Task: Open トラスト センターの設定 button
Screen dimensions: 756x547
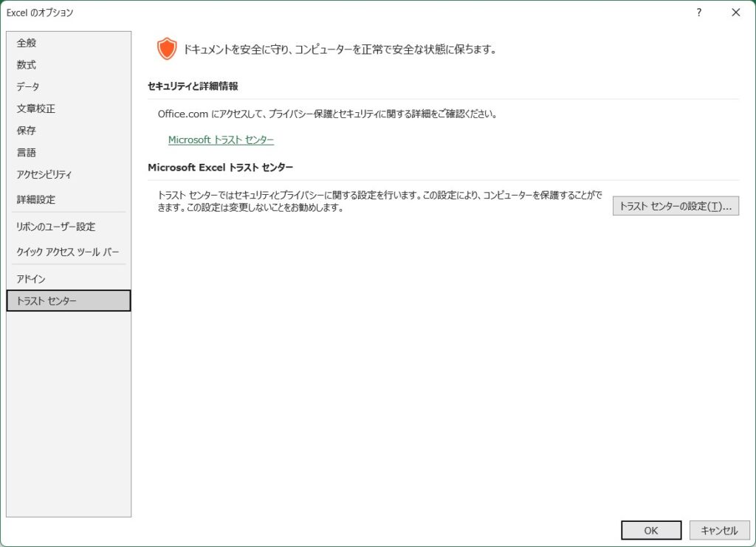Action: pyautogui.click(x=676, y=207)
